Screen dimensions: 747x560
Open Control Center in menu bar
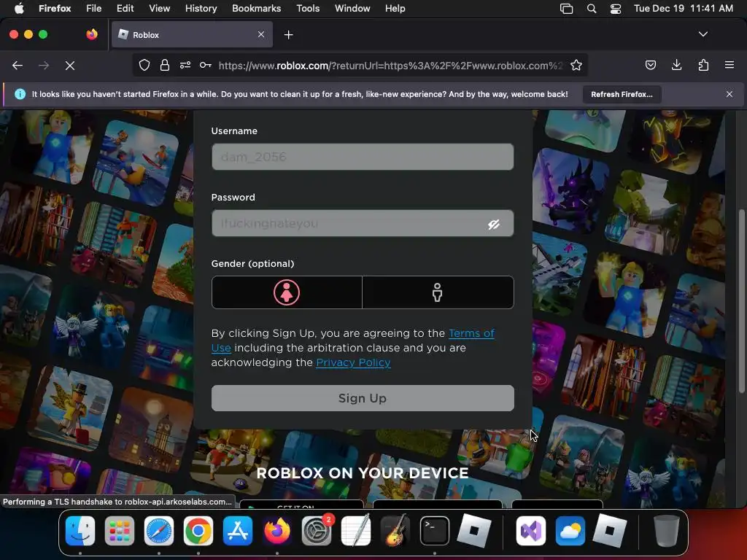(x=616, y=9)
